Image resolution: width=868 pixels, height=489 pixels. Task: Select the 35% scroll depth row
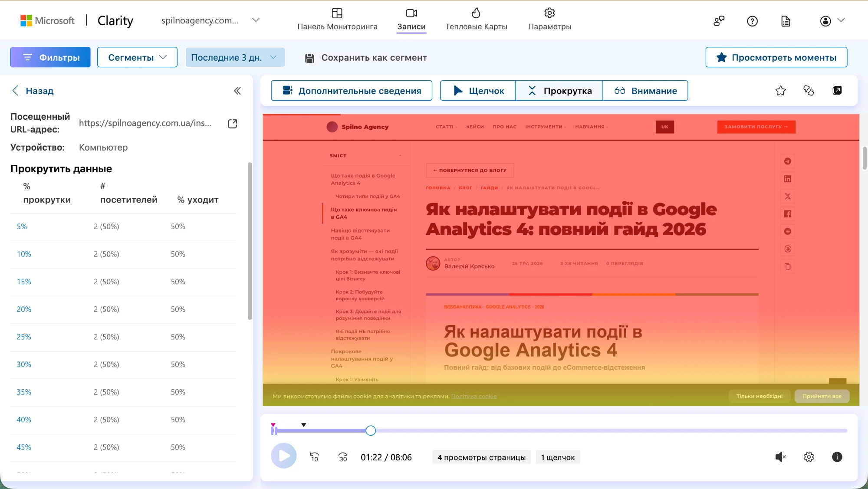(123, 392)
